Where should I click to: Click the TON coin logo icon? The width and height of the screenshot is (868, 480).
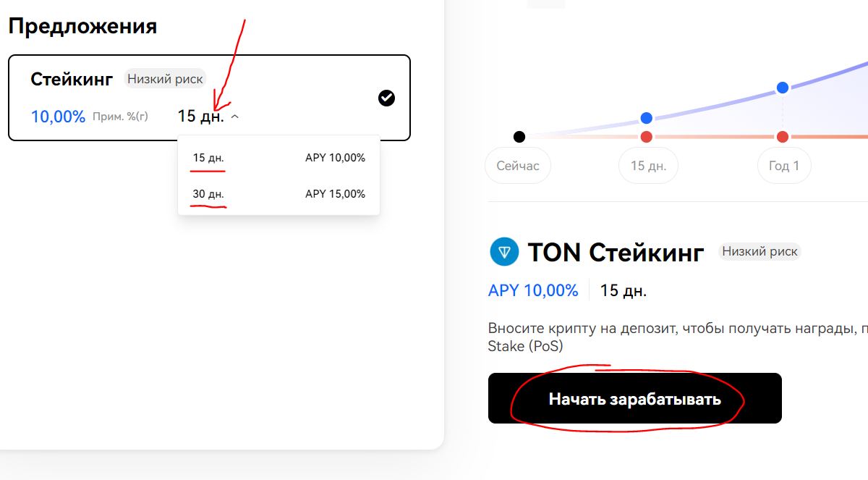pos(504,252)
